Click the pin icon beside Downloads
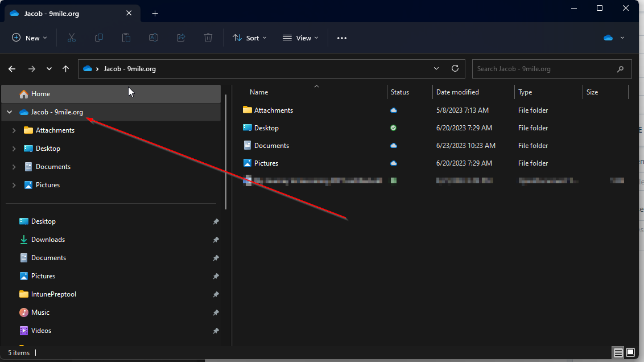The image size is (644, 362). coord(216,240)
